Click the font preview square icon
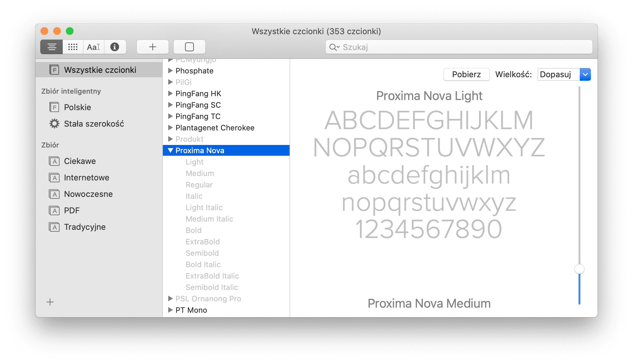Image resolution: width=633 pixels, height=364 pixels. point(189,47)
